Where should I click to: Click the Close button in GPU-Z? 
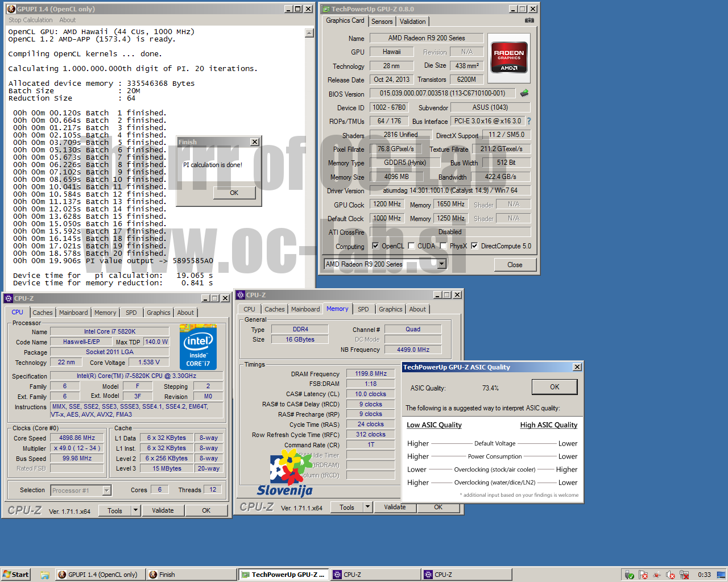[515, 265]
